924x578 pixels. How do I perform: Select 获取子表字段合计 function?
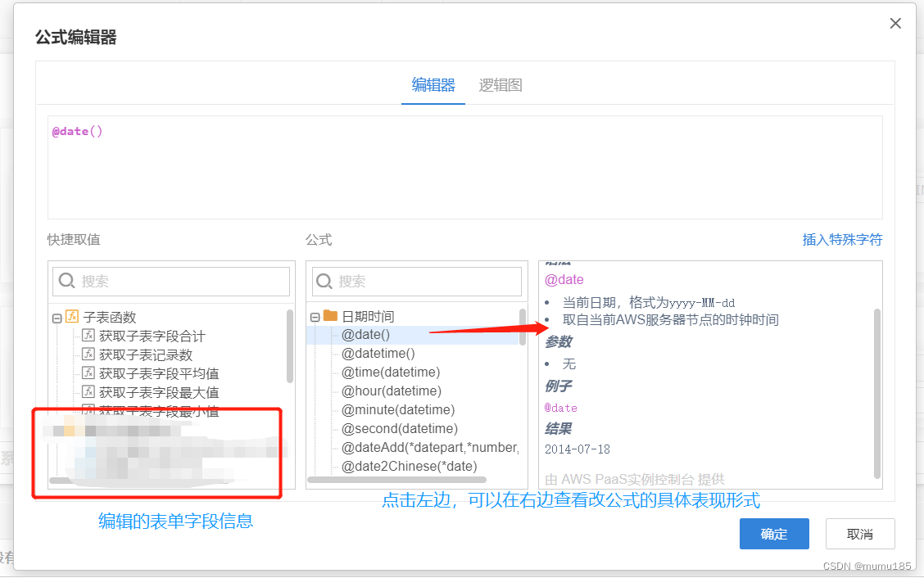[x=152, y=336]
